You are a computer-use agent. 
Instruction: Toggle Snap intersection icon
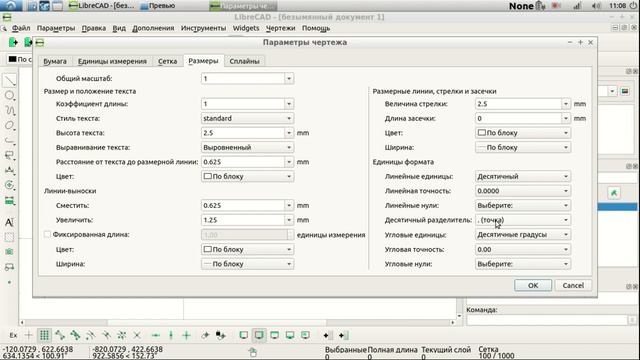[137, 336]
